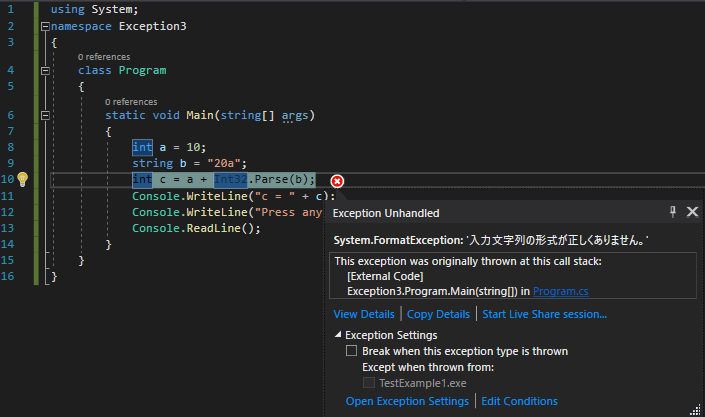This screenshot has height=417, width=705.
Task: Click line number 16 in the margin
Action: [x=7, y=276]
